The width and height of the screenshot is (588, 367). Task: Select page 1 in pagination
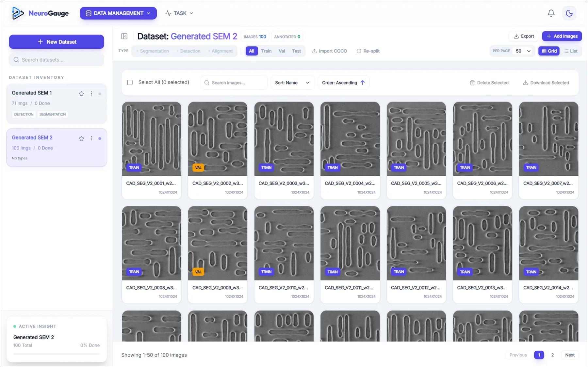tap(539, 355)
